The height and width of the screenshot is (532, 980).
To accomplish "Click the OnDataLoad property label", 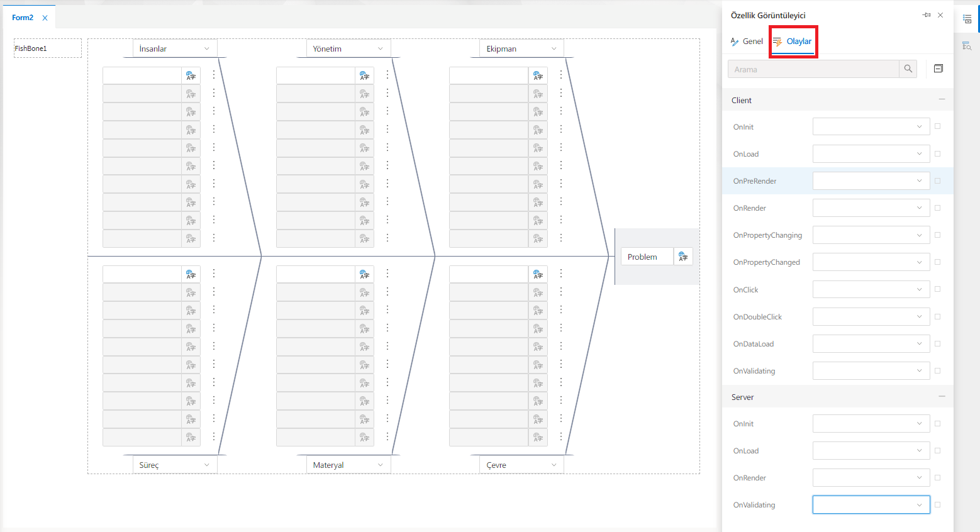I will click(753, 344).
